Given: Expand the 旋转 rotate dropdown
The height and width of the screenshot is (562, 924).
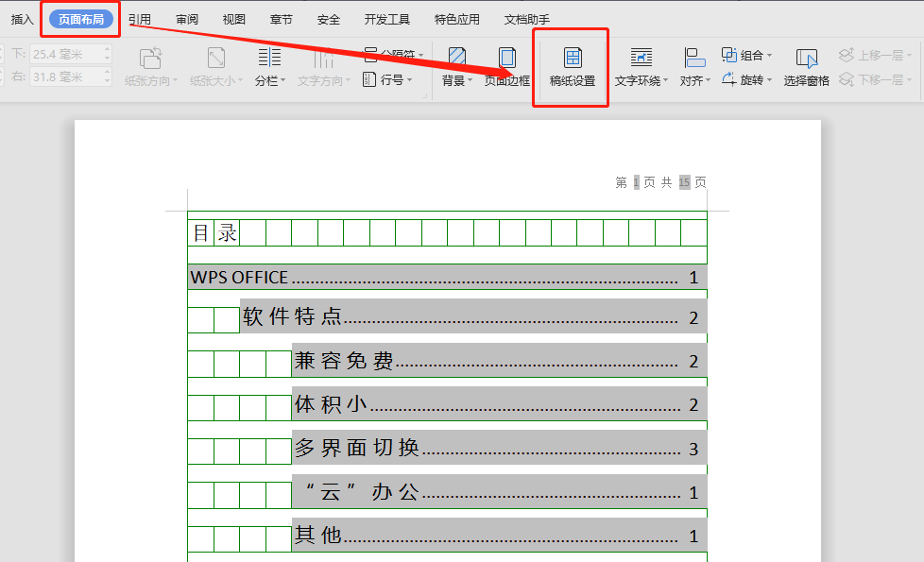Looking at the screenshot, I should pos(769,79).
